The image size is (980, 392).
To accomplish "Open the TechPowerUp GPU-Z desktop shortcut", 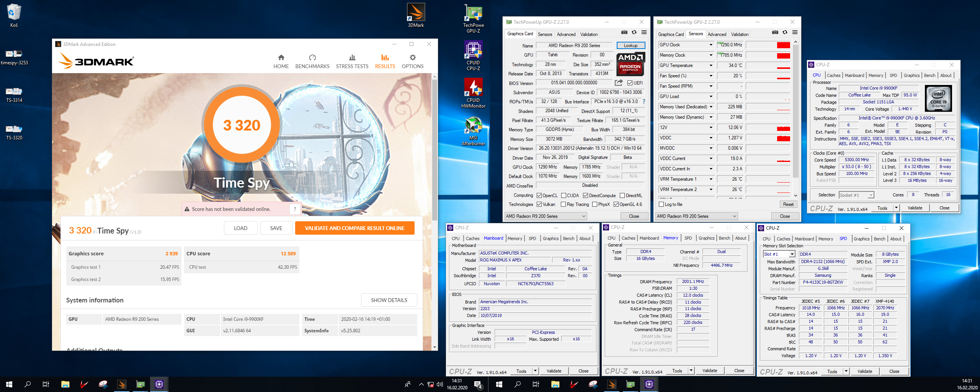I will click(x=474, y=18).
